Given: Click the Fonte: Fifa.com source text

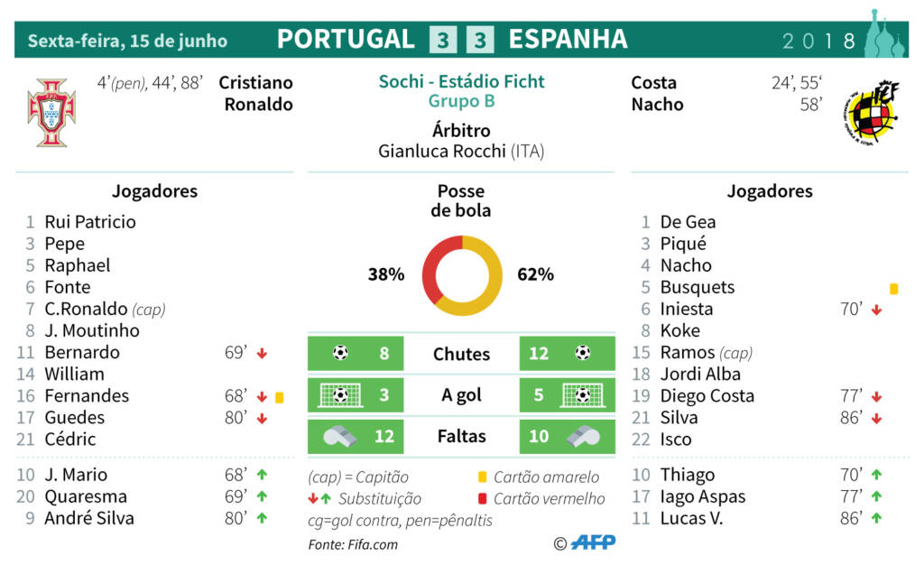Looking at the screenshot, I should click(x=353, y=544).
